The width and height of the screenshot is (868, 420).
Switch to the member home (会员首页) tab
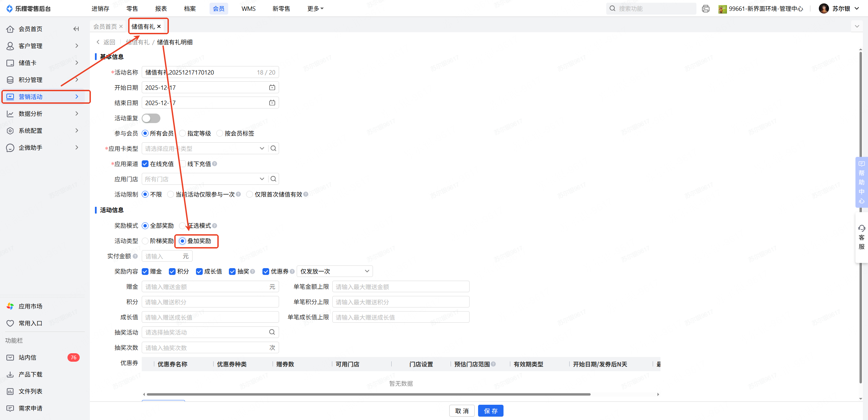[x=105, y=26]
